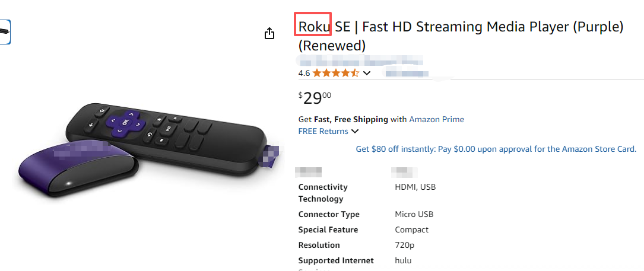Click the hulu Supported Internet value
Image resolution: width=644 pixels, height=271 pixels.
click(403, 260)
